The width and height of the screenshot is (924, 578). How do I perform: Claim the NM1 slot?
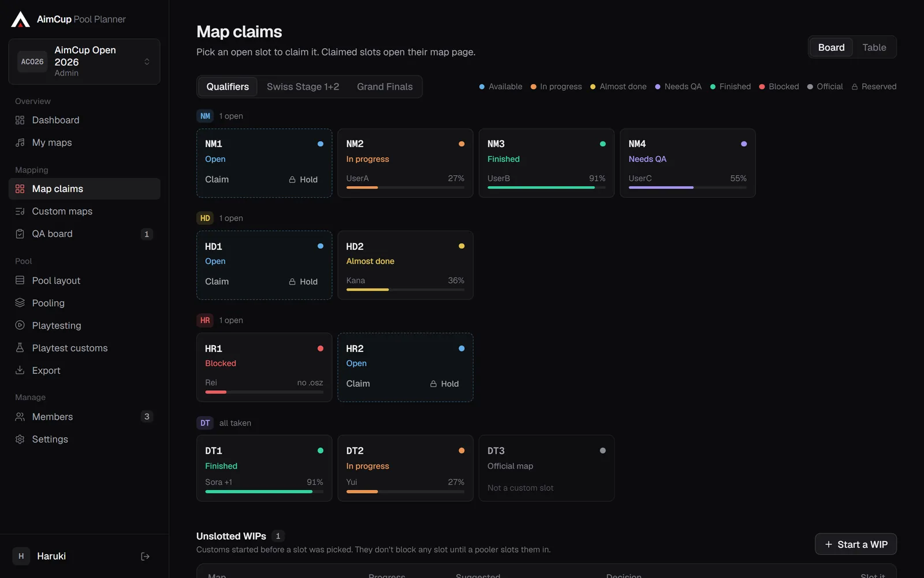click(x=217, y=180)
